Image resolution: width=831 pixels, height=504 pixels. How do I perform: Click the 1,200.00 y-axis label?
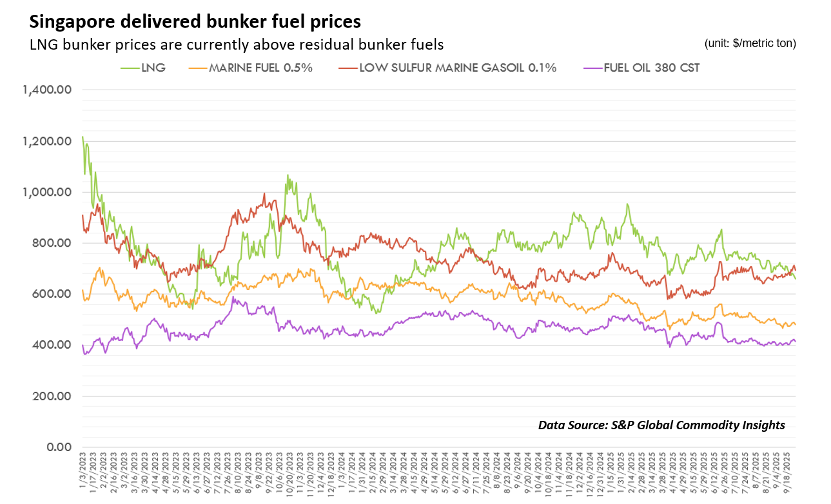click(46, 141)
